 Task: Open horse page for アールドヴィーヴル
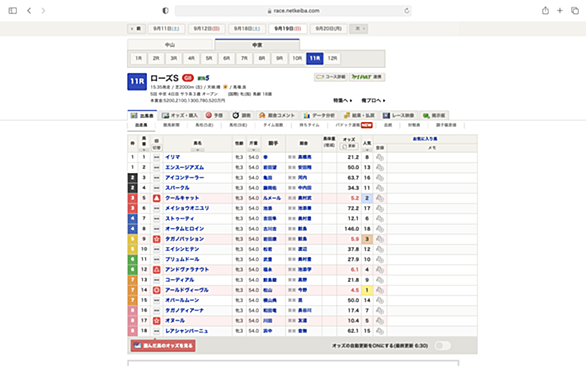click(187, 290)
